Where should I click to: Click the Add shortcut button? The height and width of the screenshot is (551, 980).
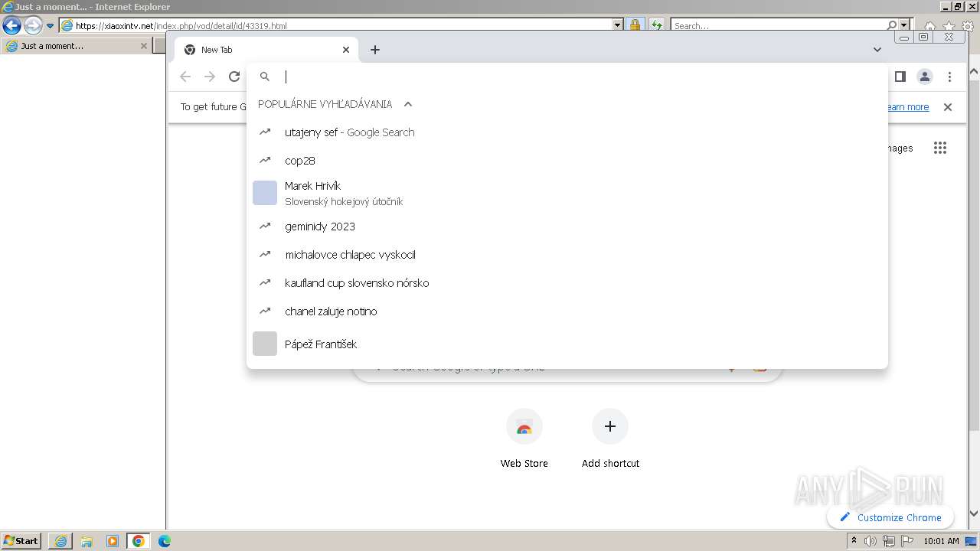coord(610,439)
